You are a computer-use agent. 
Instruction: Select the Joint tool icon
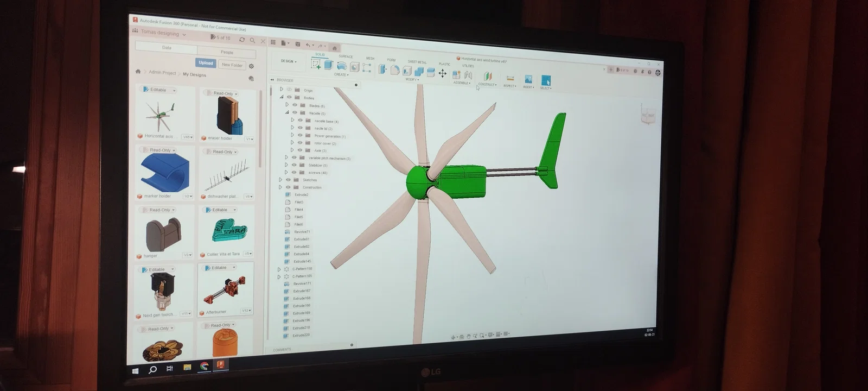[x=468, y=75]
